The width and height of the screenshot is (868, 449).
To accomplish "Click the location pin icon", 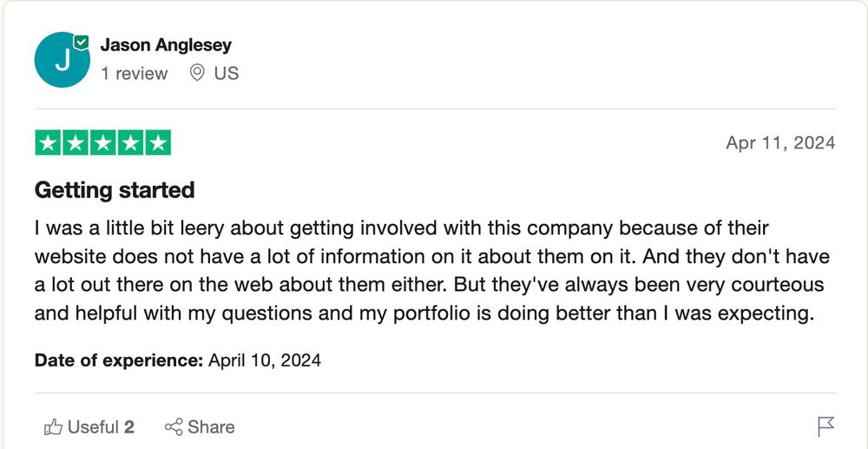I will pos(197,74).
